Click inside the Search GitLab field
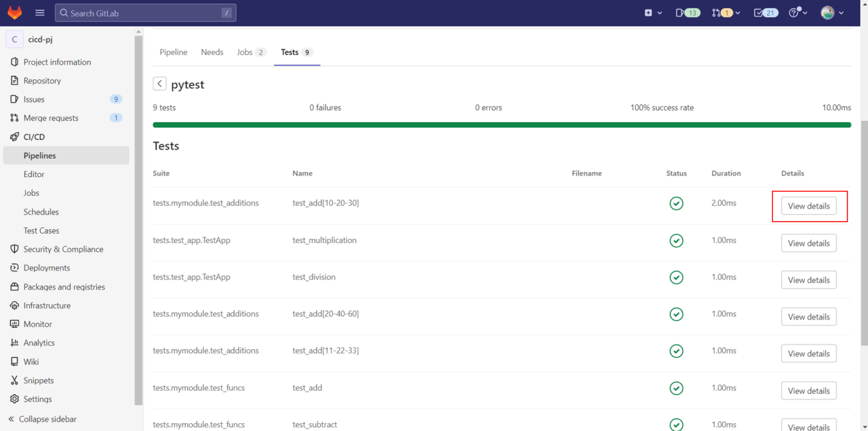 [144, 12]
